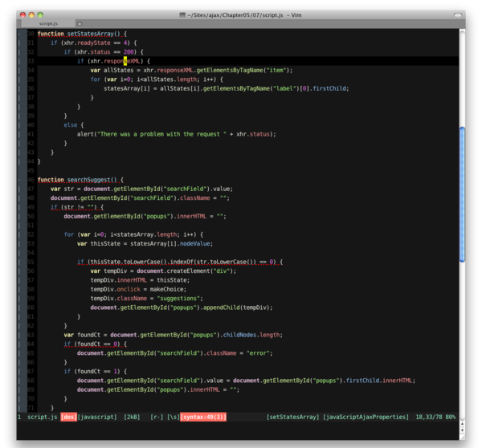Click 'createElement("div")' on line 56

tap(202, 271)
